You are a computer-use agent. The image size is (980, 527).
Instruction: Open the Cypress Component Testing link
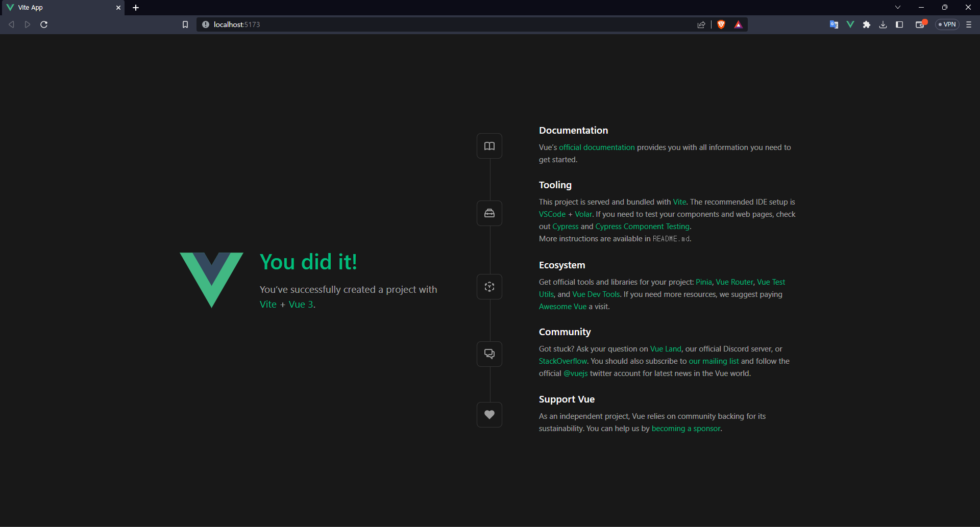click(x=643, y=227)
